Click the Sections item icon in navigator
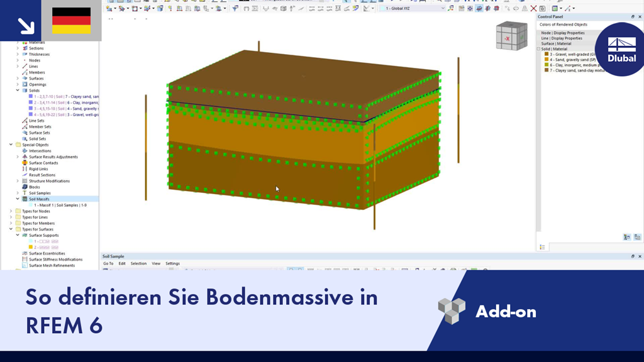This screenshot has width=644, height=362. pyautogui.click(x=25, y=48)
